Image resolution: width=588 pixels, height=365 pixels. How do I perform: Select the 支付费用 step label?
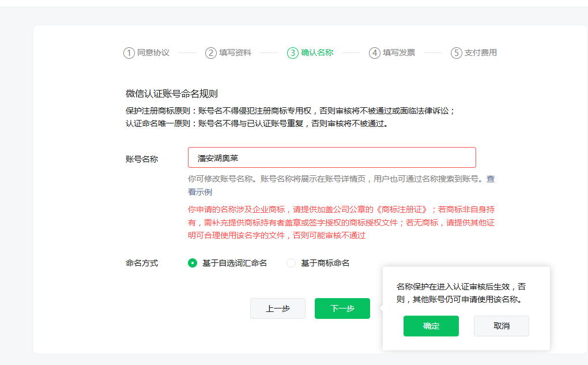(480, 52)
